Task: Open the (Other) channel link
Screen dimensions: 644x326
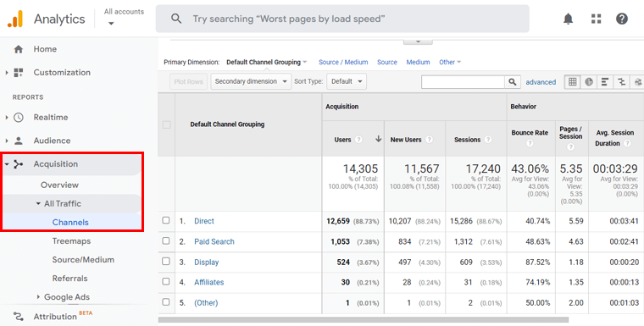Action: pyautogui.click(x=206, y=302)
